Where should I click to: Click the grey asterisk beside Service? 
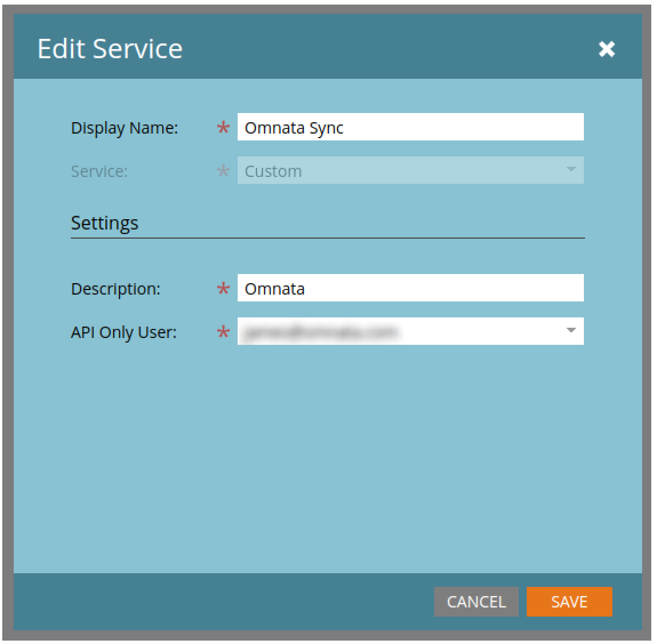tap(223, 171)
